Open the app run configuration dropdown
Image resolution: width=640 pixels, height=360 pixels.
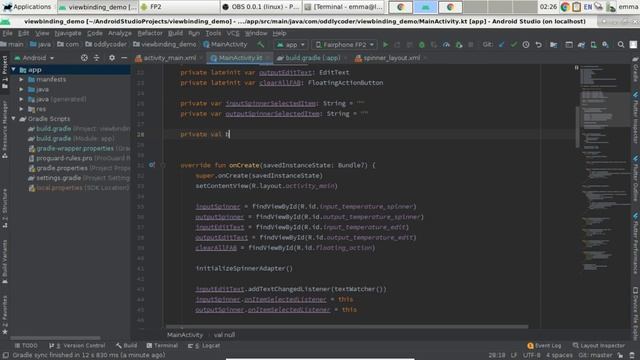291,44
